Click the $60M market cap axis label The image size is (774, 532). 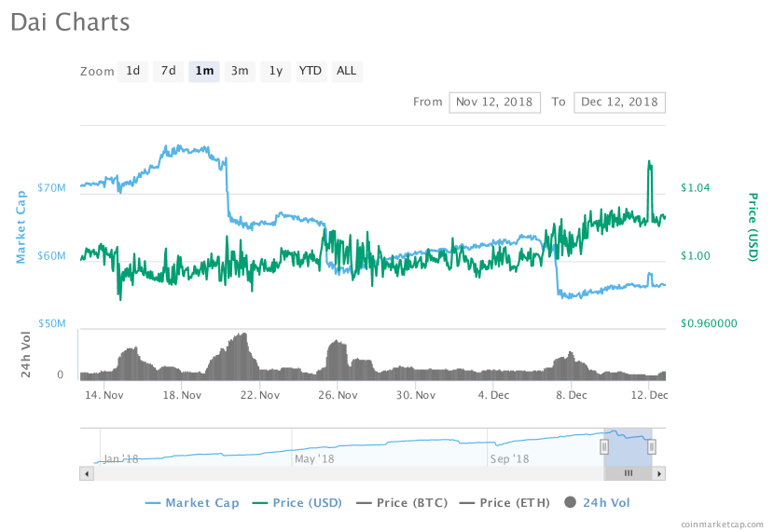pos(51,256)
